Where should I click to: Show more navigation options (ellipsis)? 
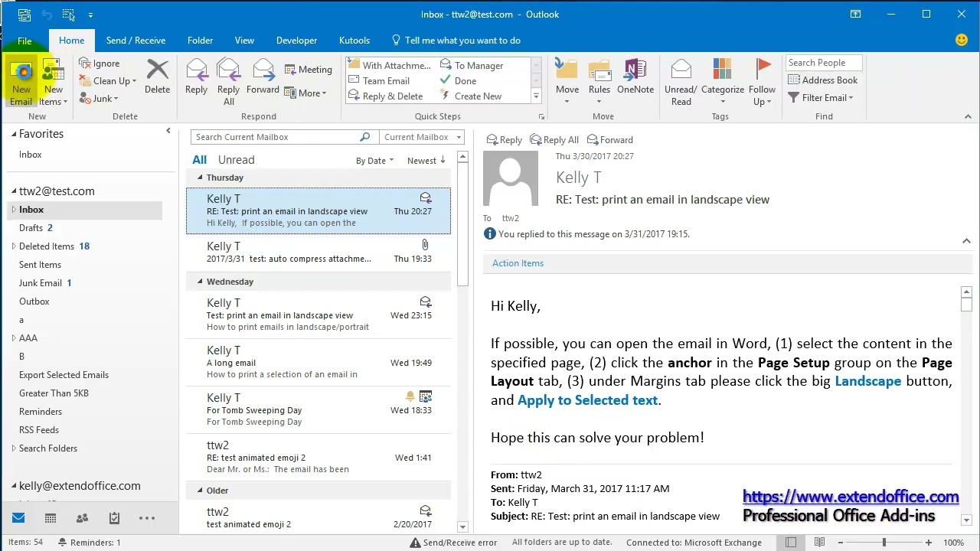(x=147, y=518)
